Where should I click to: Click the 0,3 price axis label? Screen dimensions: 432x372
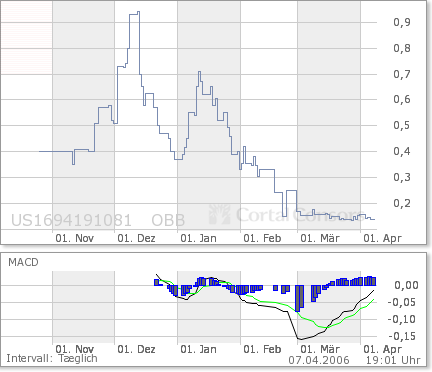coord(402,177)
